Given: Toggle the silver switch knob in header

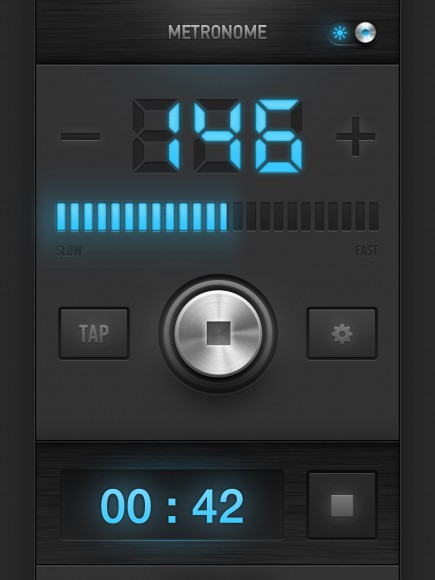Looking at the screenshot, I should [x=365, y=33].
